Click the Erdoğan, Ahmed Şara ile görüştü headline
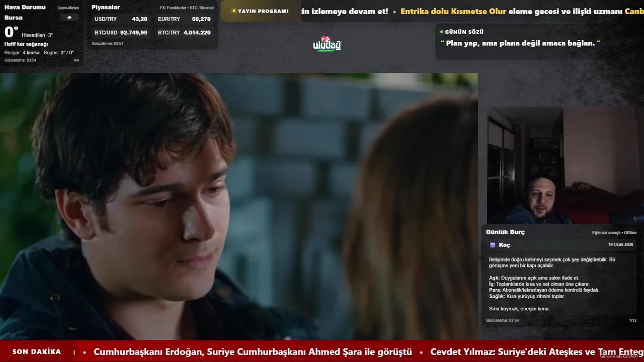 253,352
